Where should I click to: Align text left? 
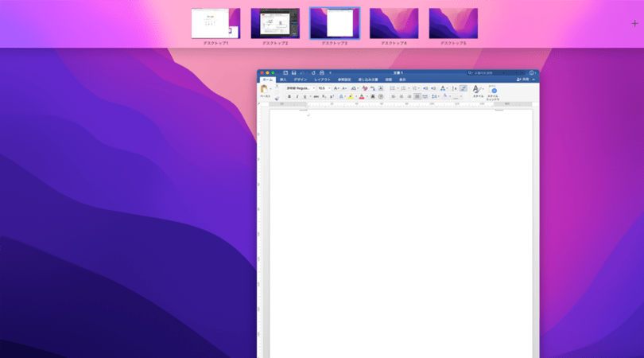click(394, 96)
